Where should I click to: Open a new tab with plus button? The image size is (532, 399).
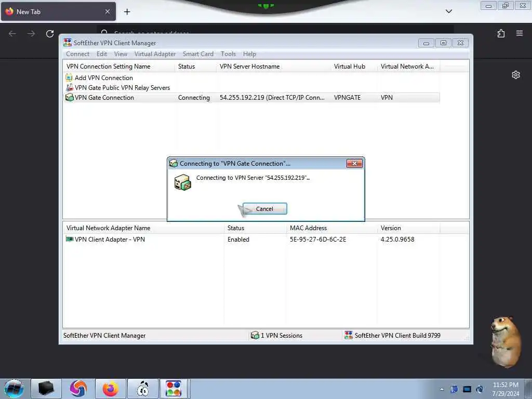(127, 12)
